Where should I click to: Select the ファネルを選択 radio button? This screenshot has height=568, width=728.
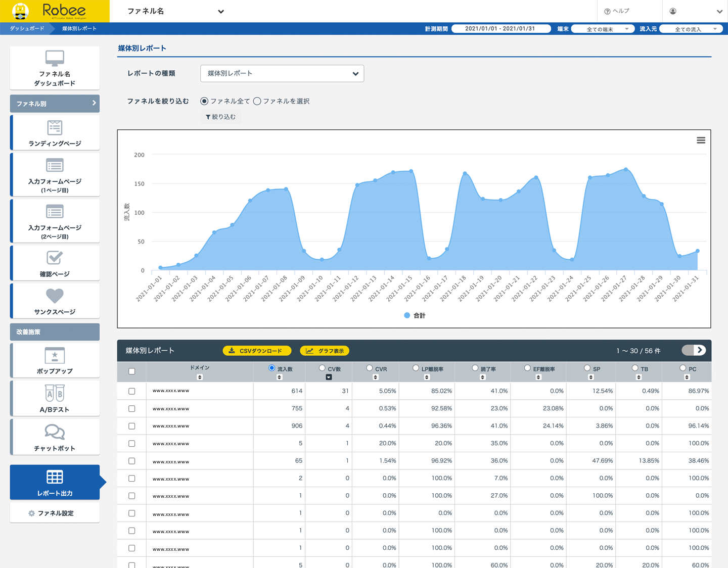pos(257,101)
